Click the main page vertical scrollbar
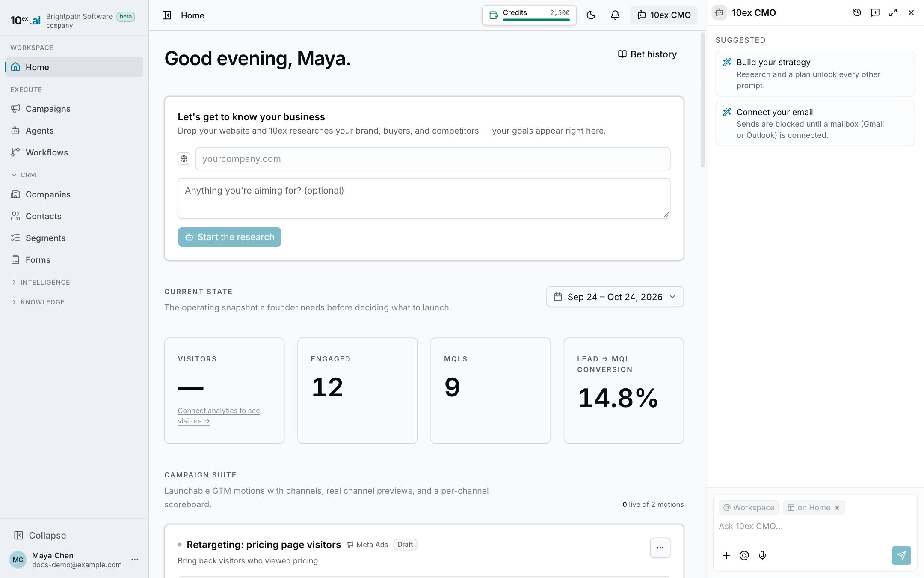The height and width of the screenshot is (578, 924). 702,101
